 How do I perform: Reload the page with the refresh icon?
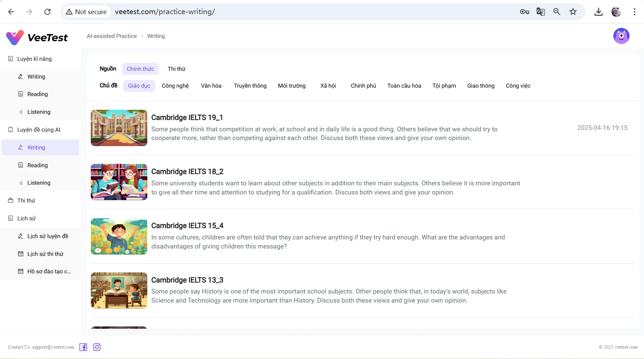[x=47, y=12]
